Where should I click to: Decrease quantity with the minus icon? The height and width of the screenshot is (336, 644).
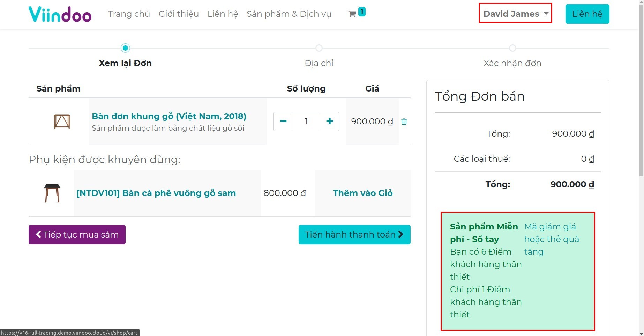point(283,121)
